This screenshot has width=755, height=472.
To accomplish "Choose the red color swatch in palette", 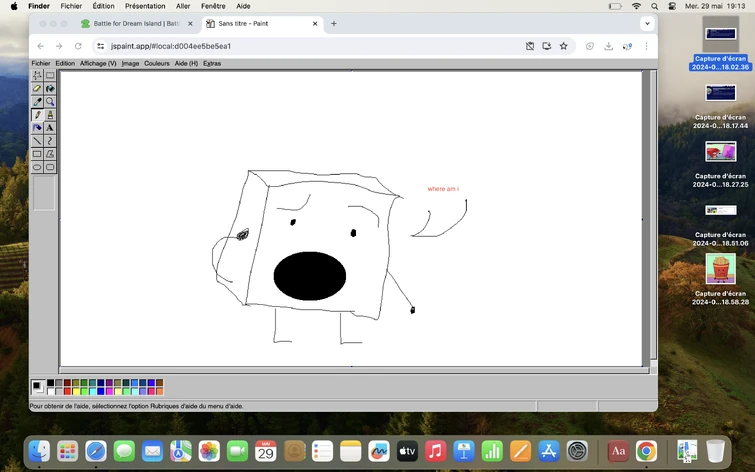I will [67, 391].
